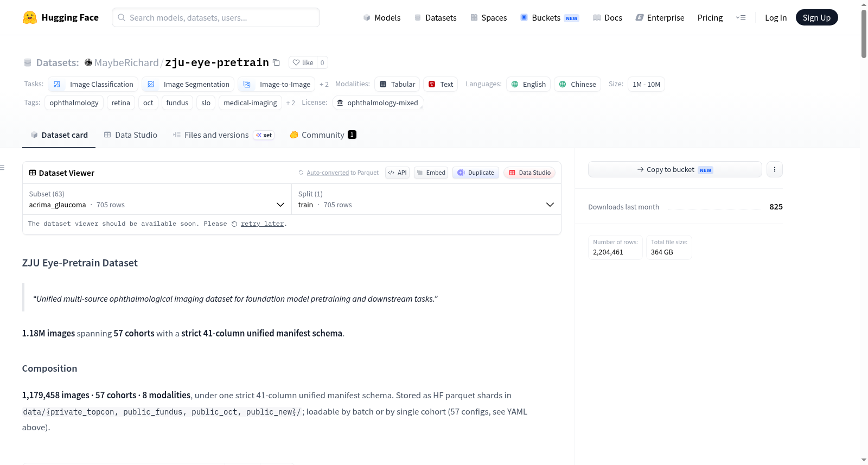Click the Hugging Face logo icon

[30, 17]
